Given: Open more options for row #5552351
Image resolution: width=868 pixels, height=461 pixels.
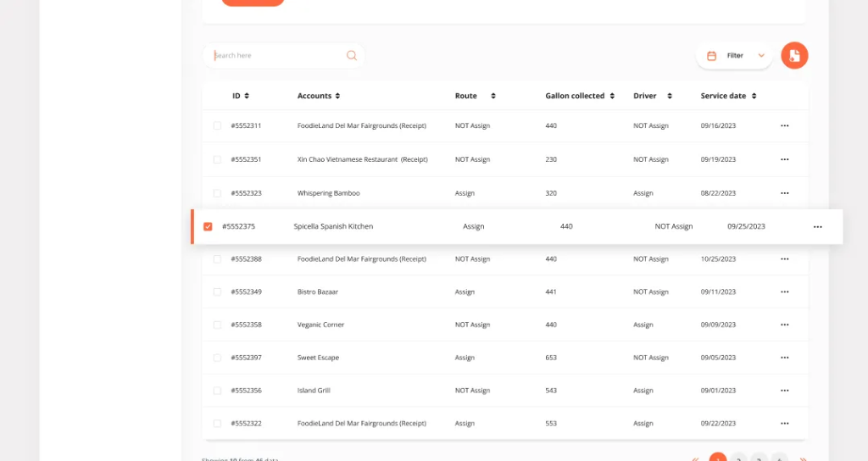Looking at the screenshot, I should click(x=784, y=159).
